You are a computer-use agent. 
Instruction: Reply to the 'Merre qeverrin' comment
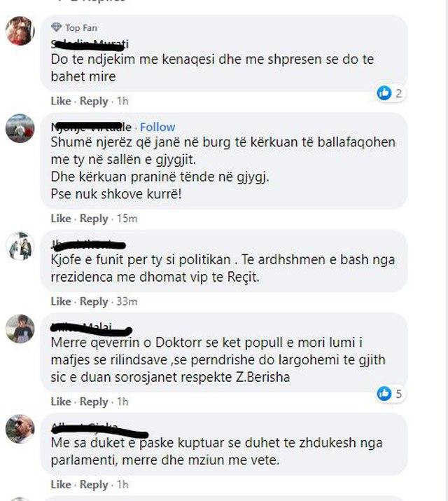point(94,402)
